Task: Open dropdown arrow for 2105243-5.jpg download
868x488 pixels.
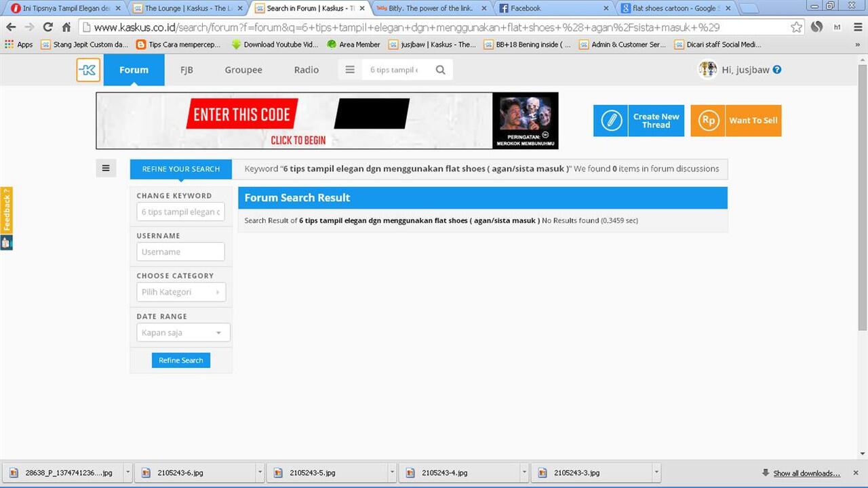Action: 392,472
